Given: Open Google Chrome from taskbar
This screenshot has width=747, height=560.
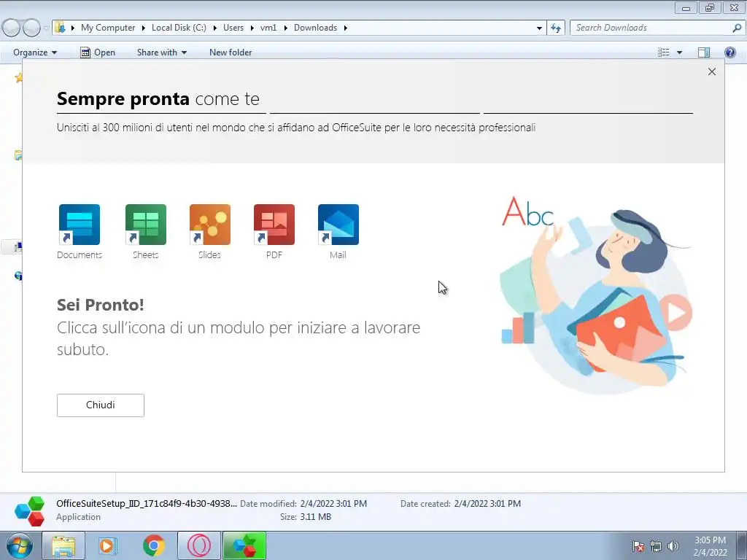Looking at the screenshot, I should click(x=153, y=545).
